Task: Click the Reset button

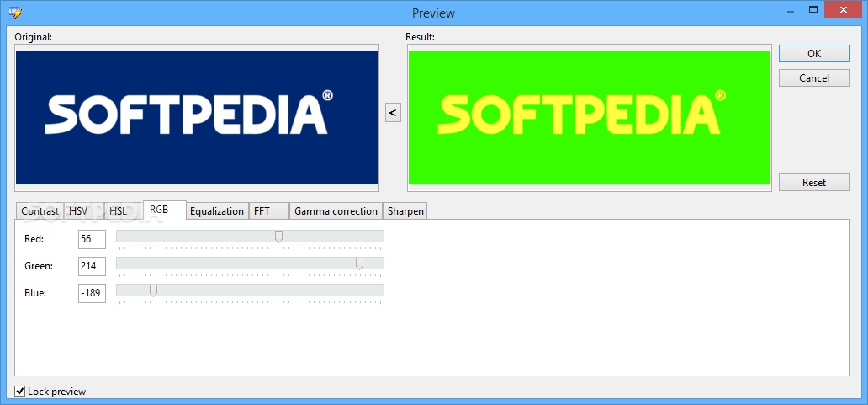Action: (x=814, y=182)
